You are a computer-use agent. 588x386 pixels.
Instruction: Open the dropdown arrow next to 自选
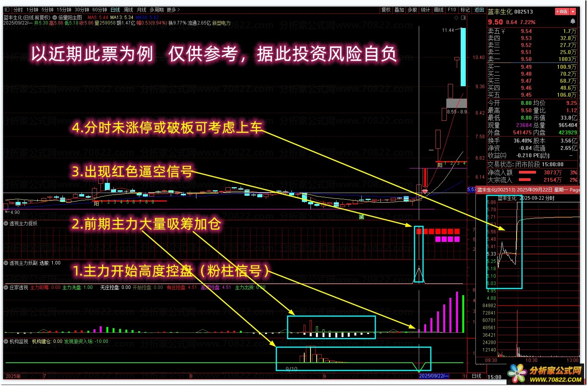point(573,12)
